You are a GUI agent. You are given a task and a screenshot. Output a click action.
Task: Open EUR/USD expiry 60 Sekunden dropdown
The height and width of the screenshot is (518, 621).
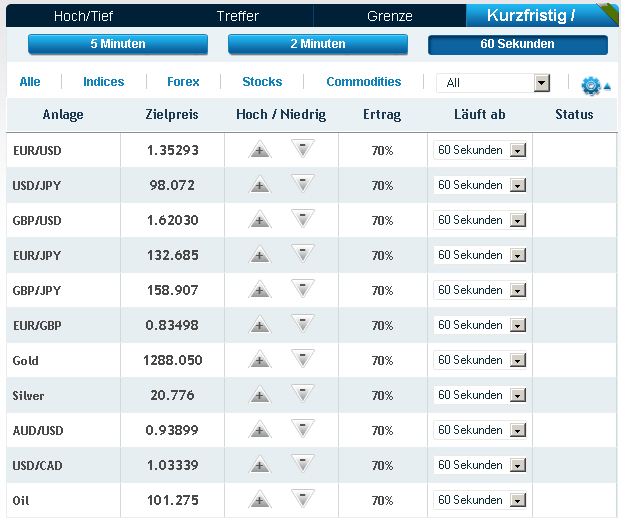480,150
